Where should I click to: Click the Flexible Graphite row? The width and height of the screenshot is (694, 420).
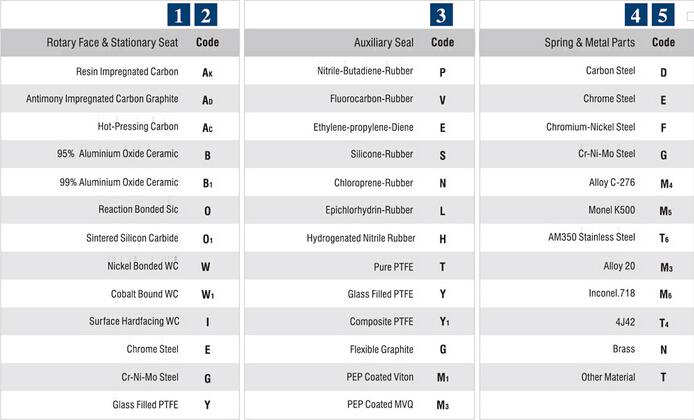[381, 350]
